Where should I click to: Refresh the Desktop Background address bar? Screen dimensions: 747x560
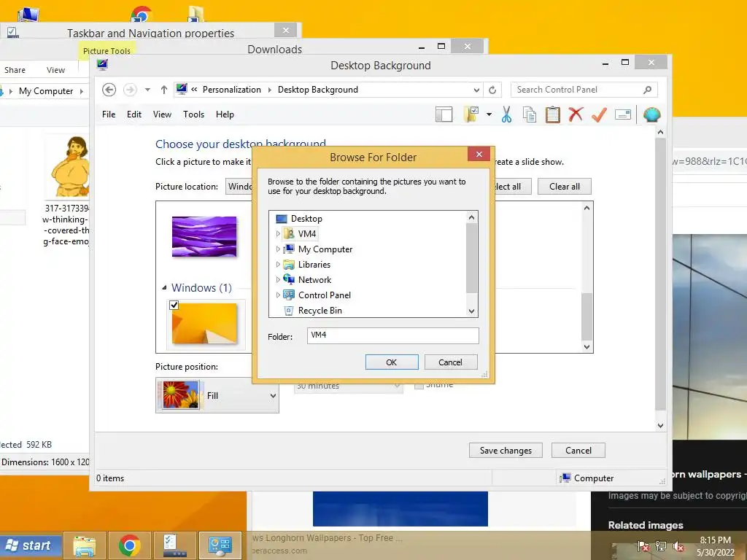(x=492, y=90)
